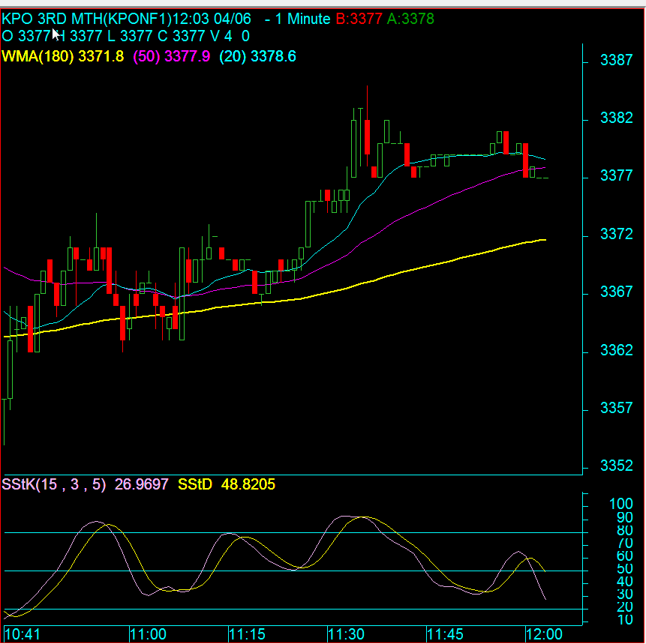Screen dimensions: 646x644
Task: Click the high value H 3377
Action: (x=78, y=36)
